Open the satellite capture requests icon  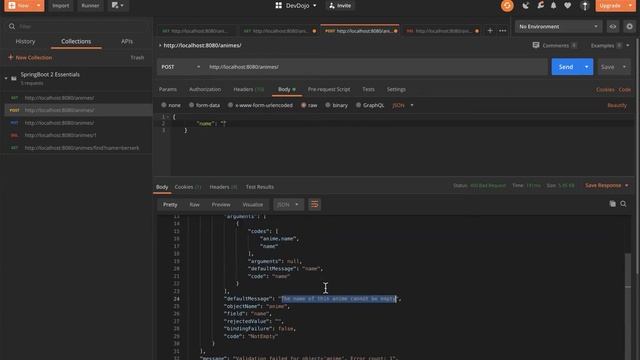point(526,6)
